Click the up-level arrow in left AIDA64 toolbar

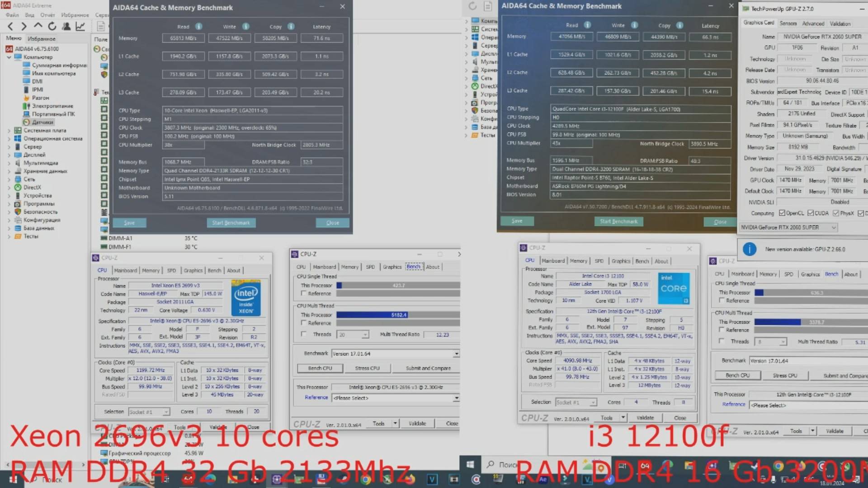point(38,26)
